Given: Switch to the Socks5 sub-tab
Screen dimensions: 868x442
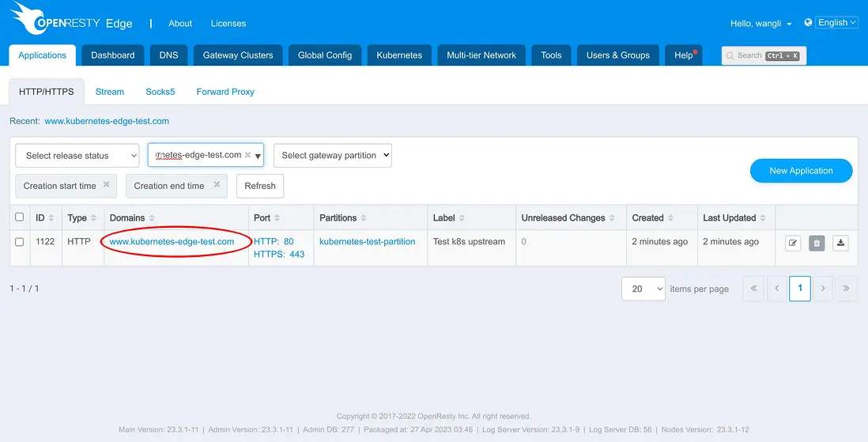Looking at the screenshot, I should tap(160, 92).
